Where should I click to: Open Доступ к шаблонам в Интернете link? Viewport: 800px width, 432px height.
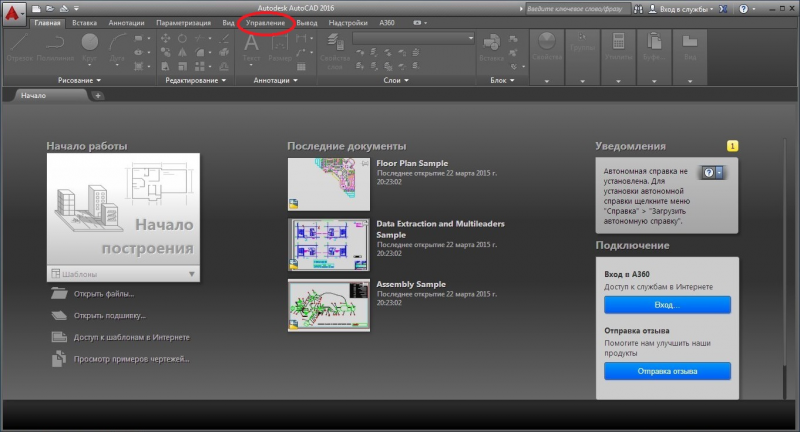(x=130, y=337)
